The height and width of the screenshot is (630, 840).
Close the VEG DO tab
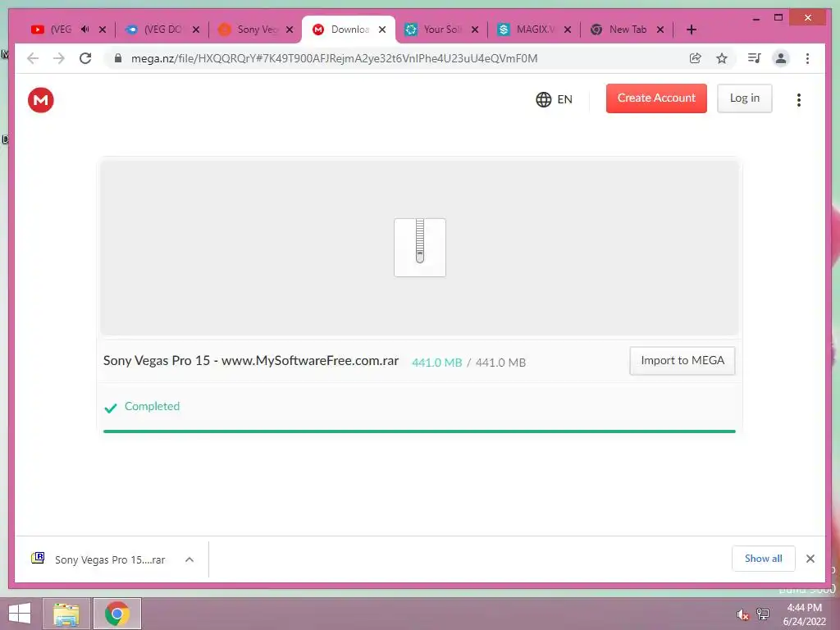click(196, 30)
